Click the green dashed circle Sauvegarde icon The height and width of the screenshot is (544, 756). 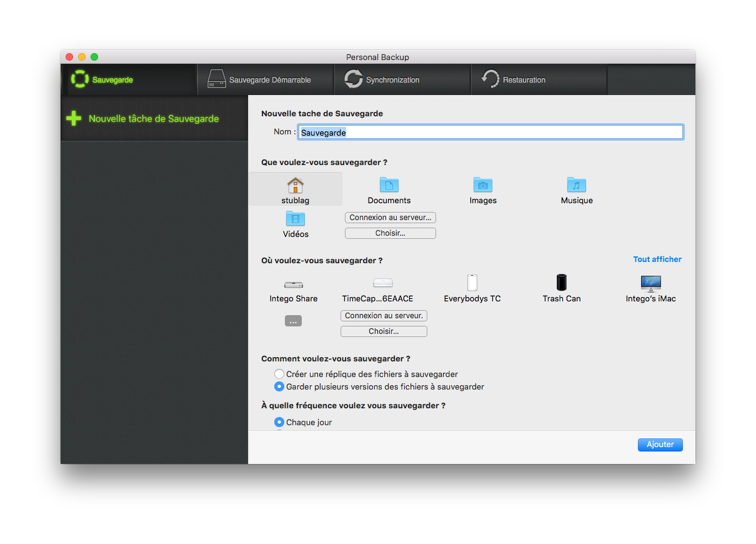(80, 79)
